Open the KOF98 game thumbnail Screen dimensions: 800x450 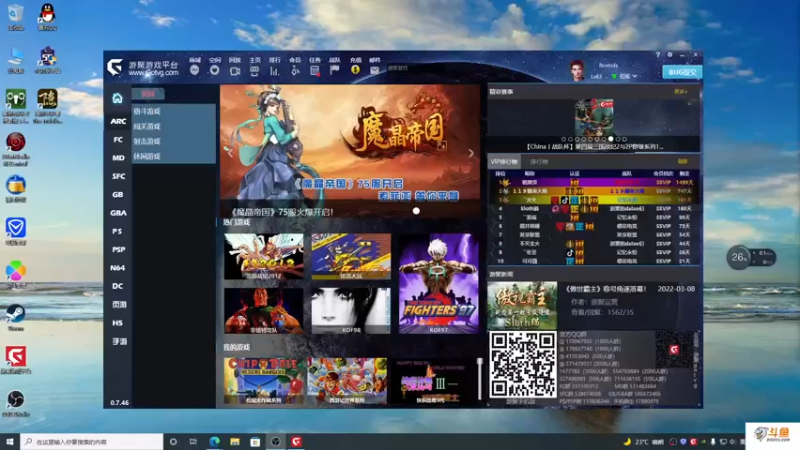(x=351, y=311)
